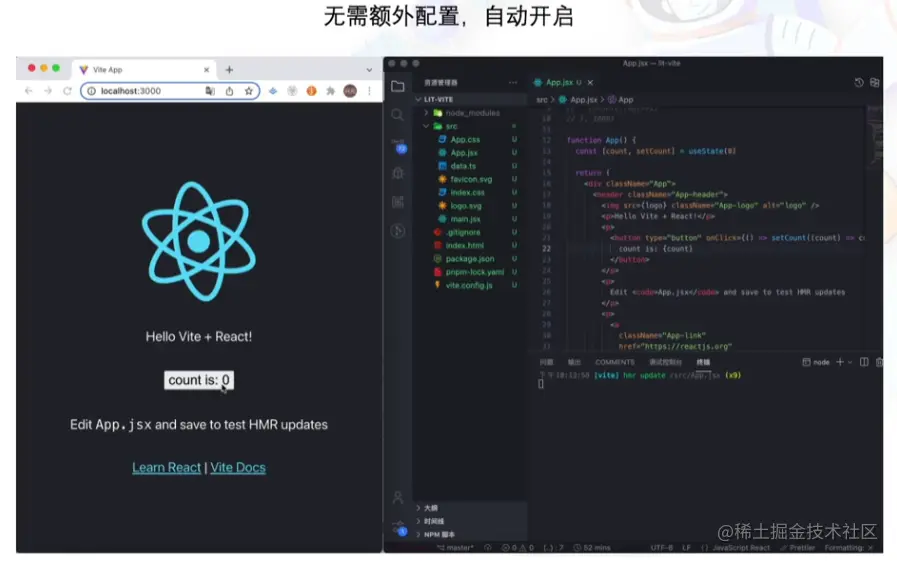Open the Run and Debug bug icon
This screenshot has height=561, width=897.
point(398,173)
